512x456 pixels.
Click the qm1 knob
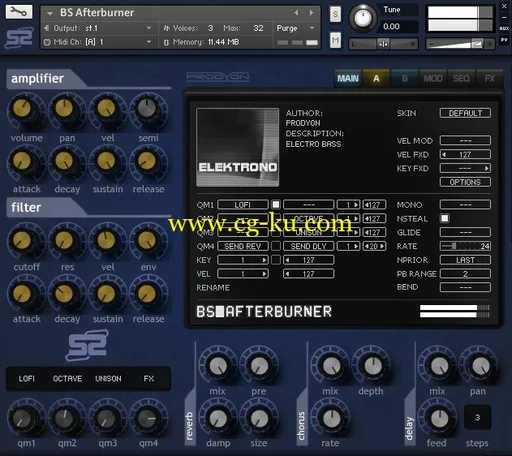click(22, 419)
